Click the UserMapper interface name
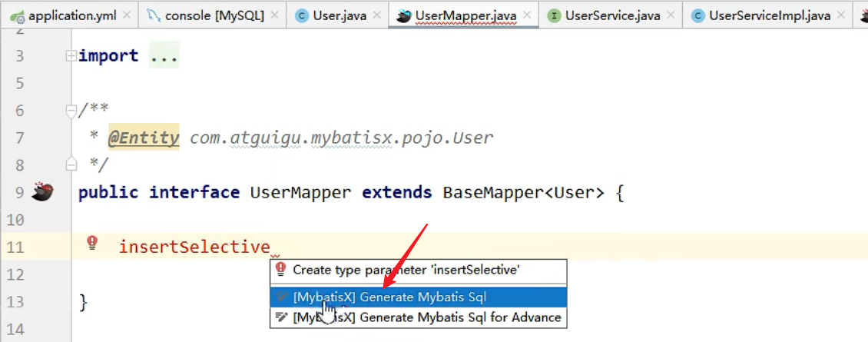 click(x=300, y=192)
